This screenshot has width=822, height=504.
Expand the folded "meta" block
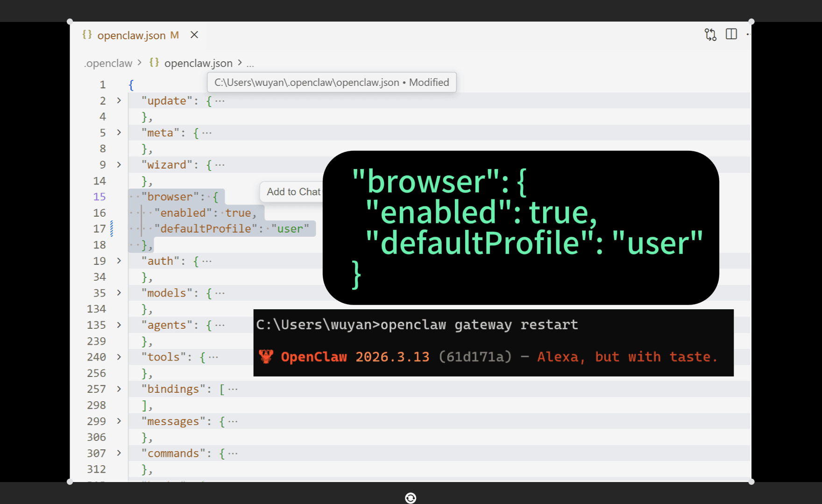119,133
